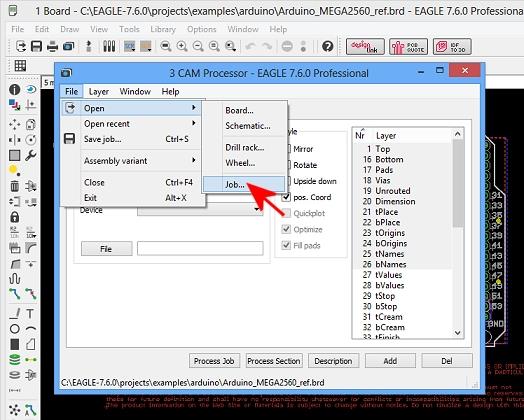Click the Process Job button
Image resolution: width=524 pixels, height=420 pixels.
pyautogui.click(x=214, y=361)
